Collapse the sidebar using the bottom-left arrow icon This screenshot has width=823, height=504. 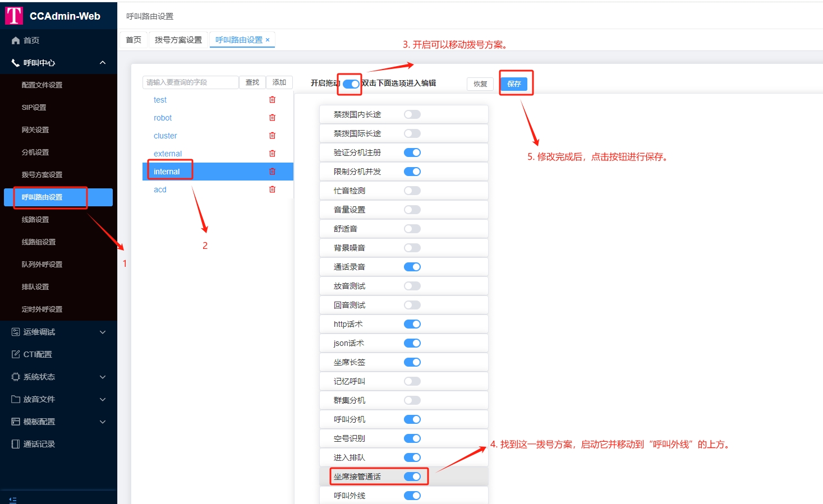pyautogui.click(x=13, y=498)
